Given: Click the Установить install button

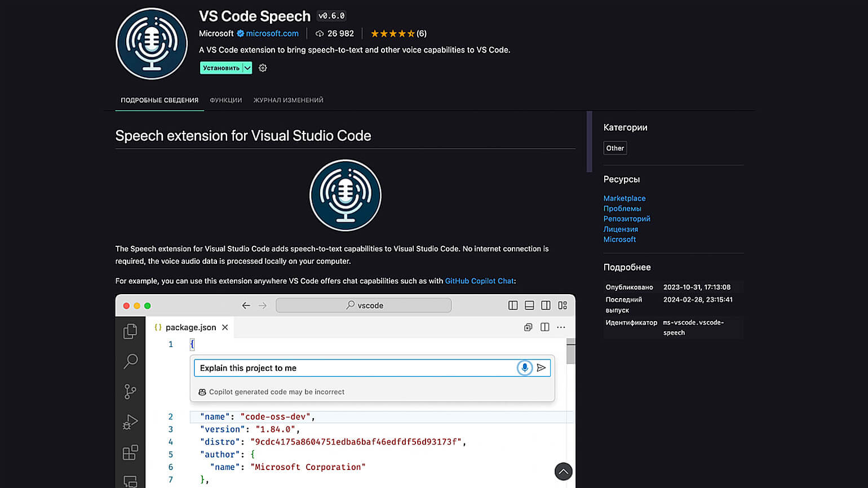Looking at the screenshot, I should [221, 68].
